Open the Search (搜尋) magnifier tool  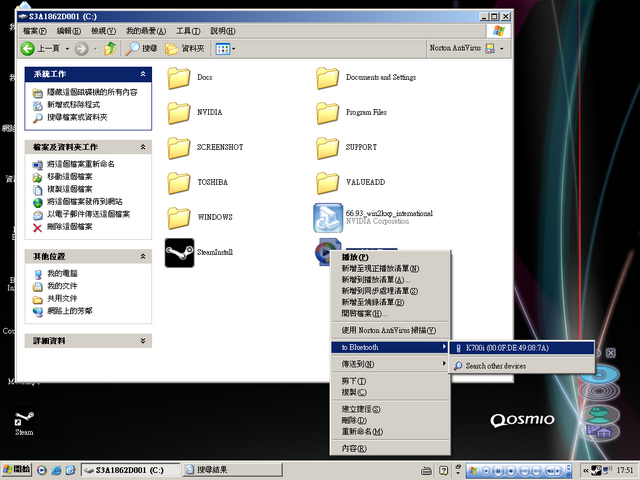click(141, 49)
